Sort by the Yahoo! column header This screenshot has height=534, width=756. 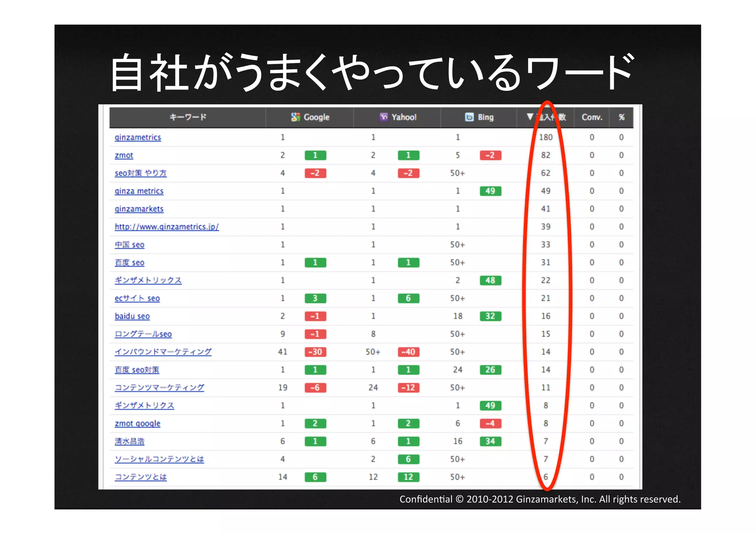click(397, 117)
